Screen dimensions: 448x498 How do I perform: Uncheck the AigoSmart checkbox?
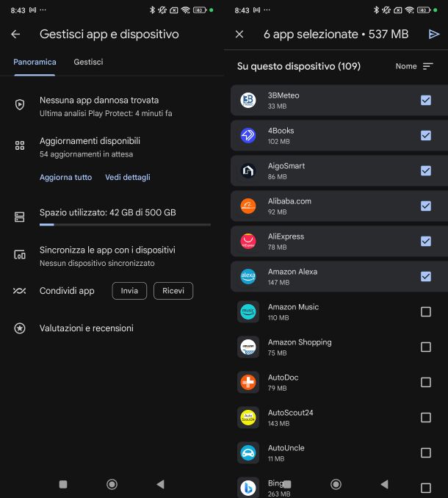pos(426,171)
